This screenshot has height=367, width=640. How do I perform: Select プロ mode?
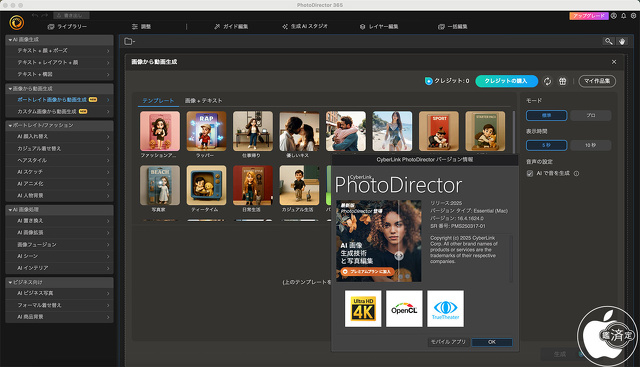(x=591, y=116)
